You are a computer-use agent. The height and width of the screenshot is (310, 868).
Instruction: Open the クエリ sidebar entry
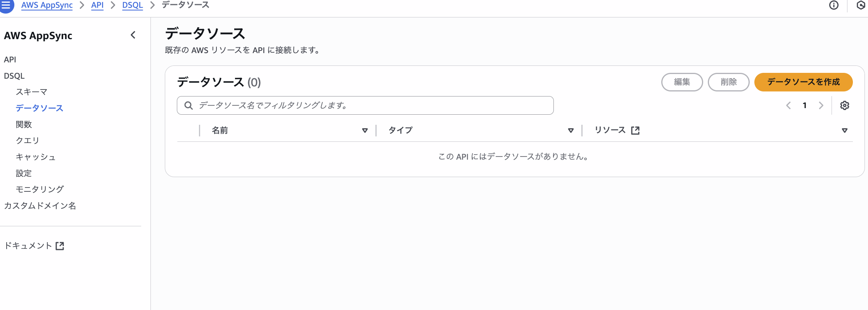point(27,140)
